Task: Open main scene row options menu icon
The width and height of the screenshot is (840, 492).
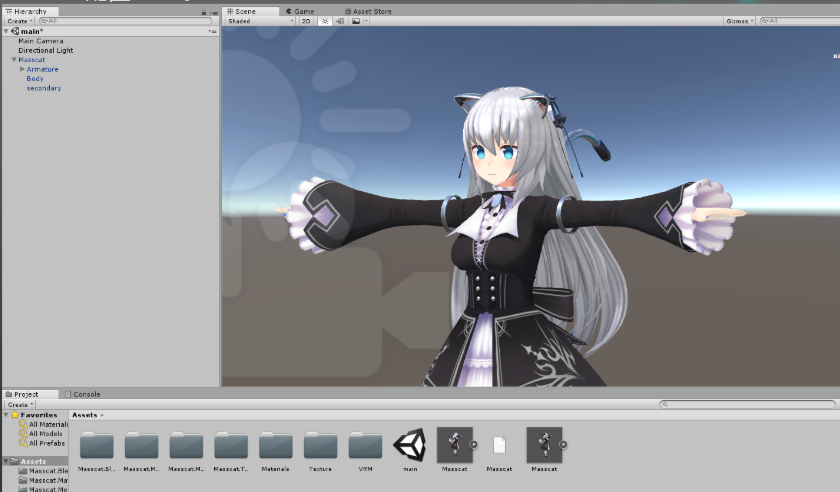Action: point(213,32)
